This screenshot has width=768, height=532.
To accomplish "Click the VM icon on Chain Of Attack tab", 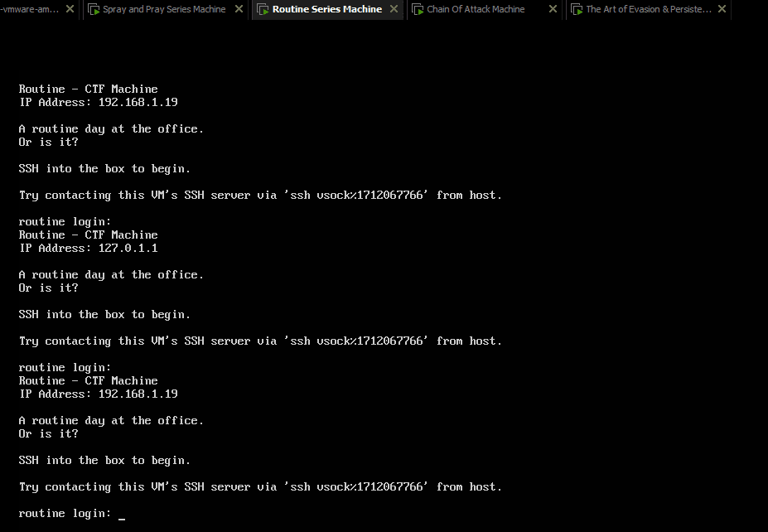I will [418, 9].
